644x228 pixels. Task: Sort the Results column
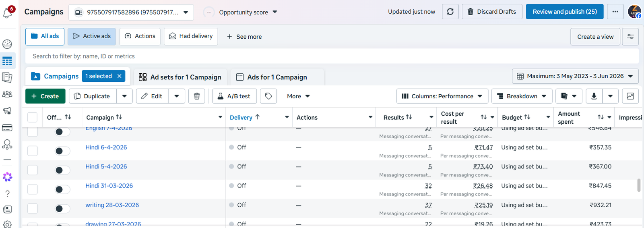click(x=409, y=117)
